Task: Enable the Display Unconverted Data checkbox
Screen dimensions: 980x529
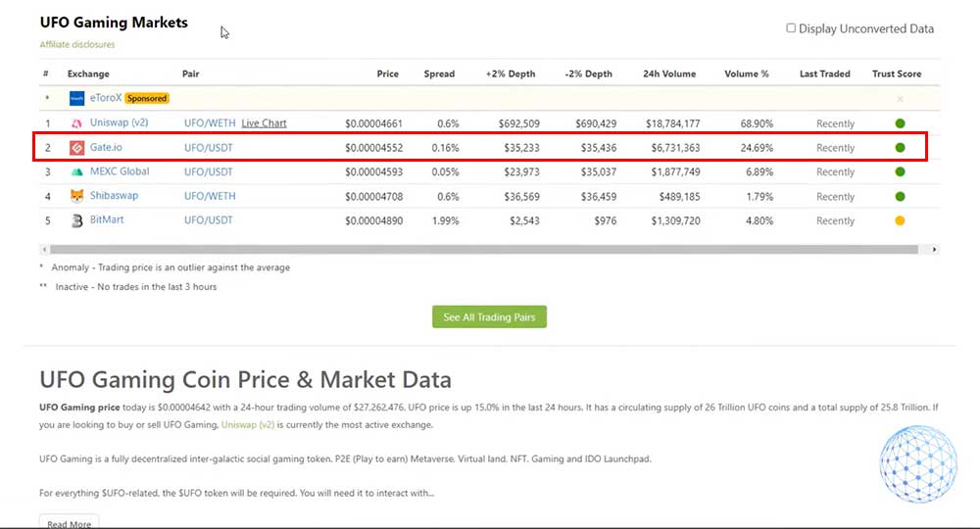Action: (x=791, y=28)
